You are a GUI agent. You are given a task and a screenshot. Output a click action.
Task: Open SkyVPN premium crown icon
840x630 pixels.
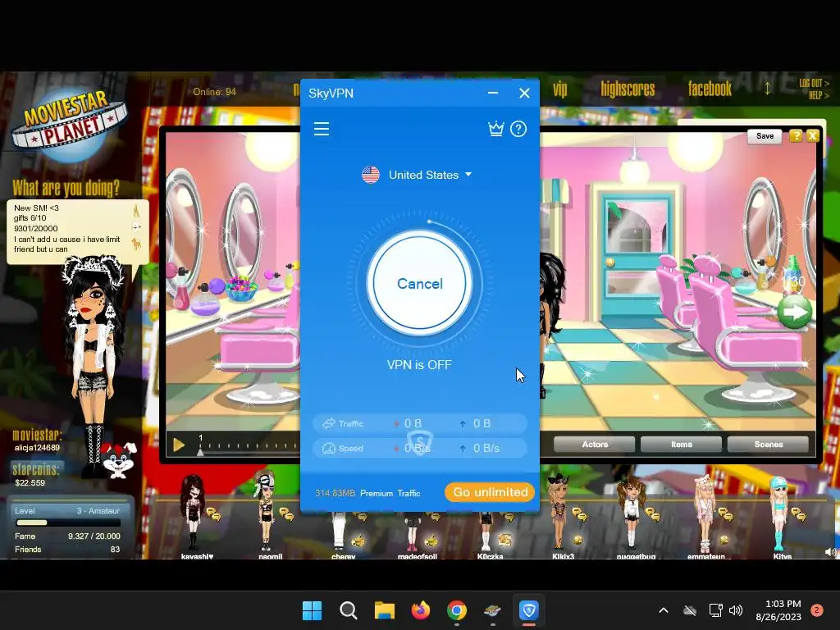[x=496, y=129]
